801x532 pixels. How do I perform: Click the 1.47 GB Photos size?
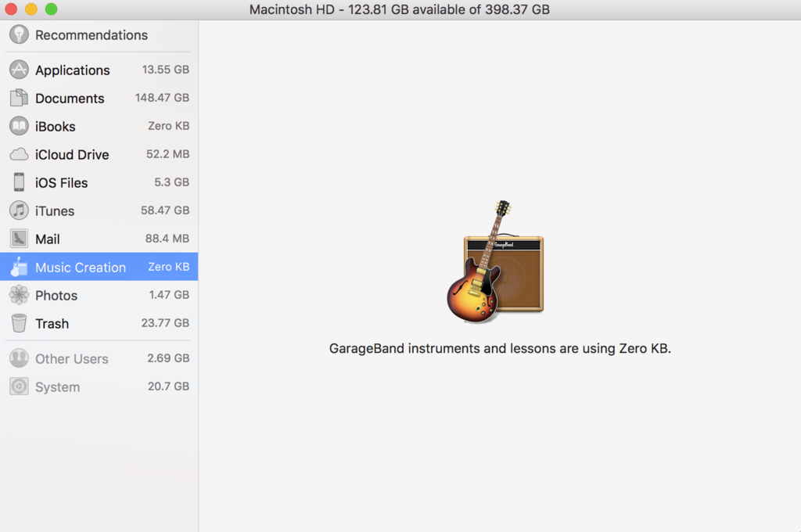point(169,294)
